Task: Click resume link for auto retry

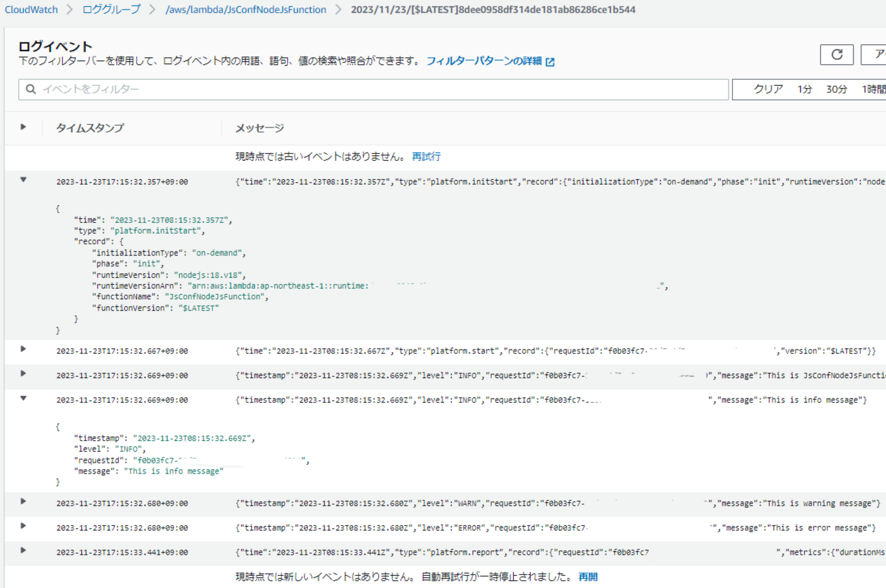Action: pos(587,576)
